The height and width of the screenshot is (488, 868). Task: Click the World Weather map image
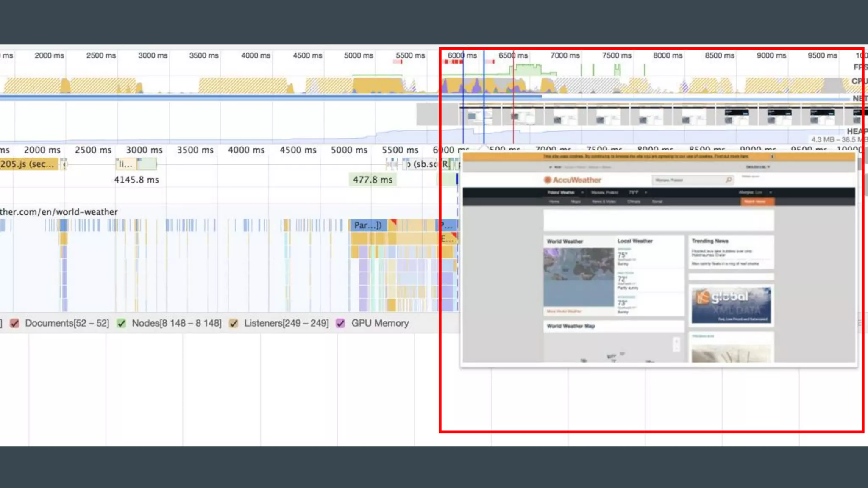coord(579,277)
